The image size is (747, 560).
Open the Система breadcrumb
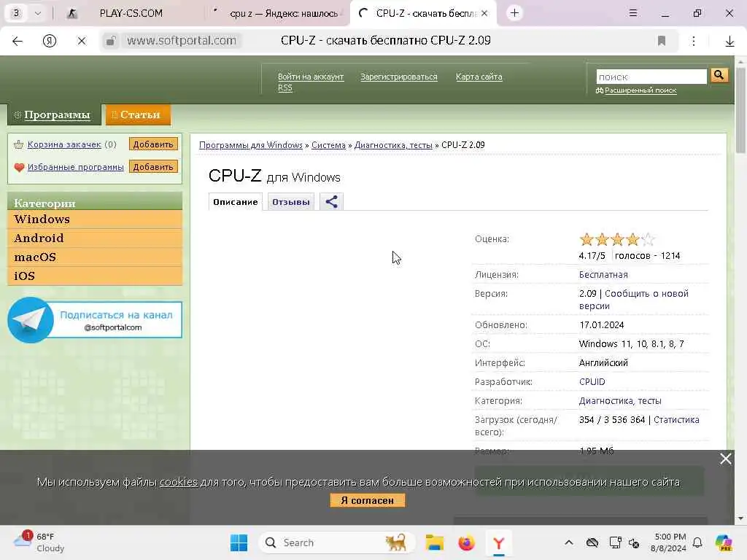(328, 145)
